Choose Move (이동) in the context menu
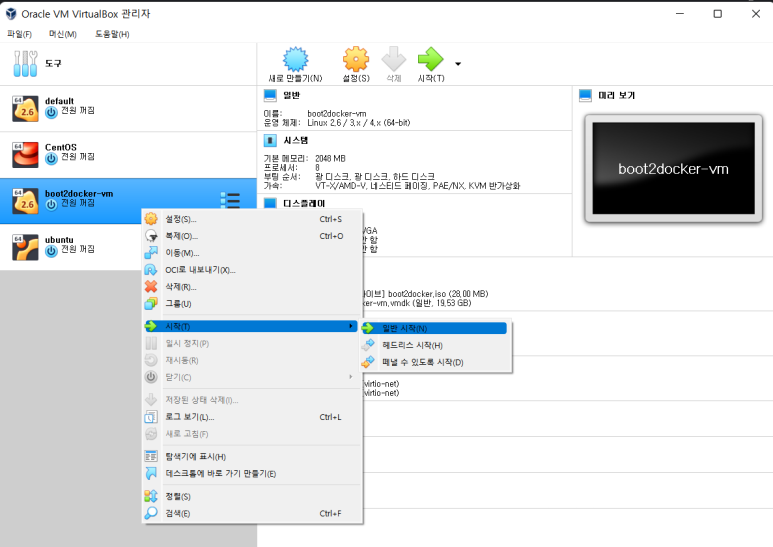Screen dimensions: 773x547 click(252, 253)
